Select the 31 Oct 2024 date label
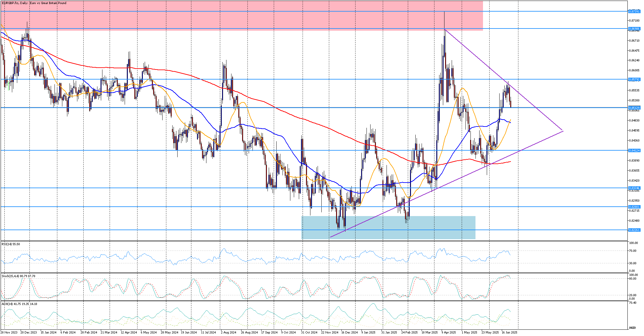Viewport: 644px width, 336px height. click(x=309, y=332)
